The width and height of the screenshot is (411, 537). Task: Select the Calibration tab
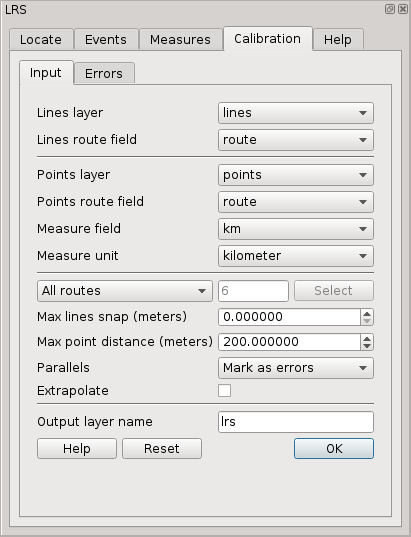pos(267,38)
